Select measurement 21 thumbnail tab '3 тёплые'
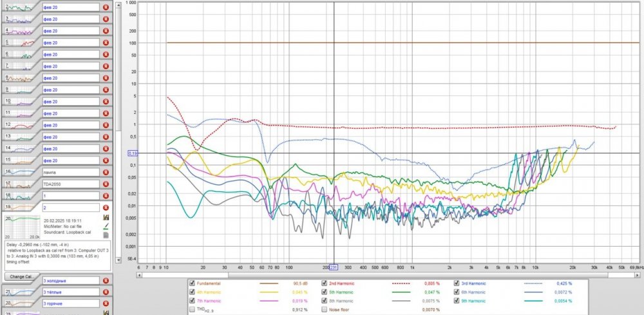 pos(19,292)
